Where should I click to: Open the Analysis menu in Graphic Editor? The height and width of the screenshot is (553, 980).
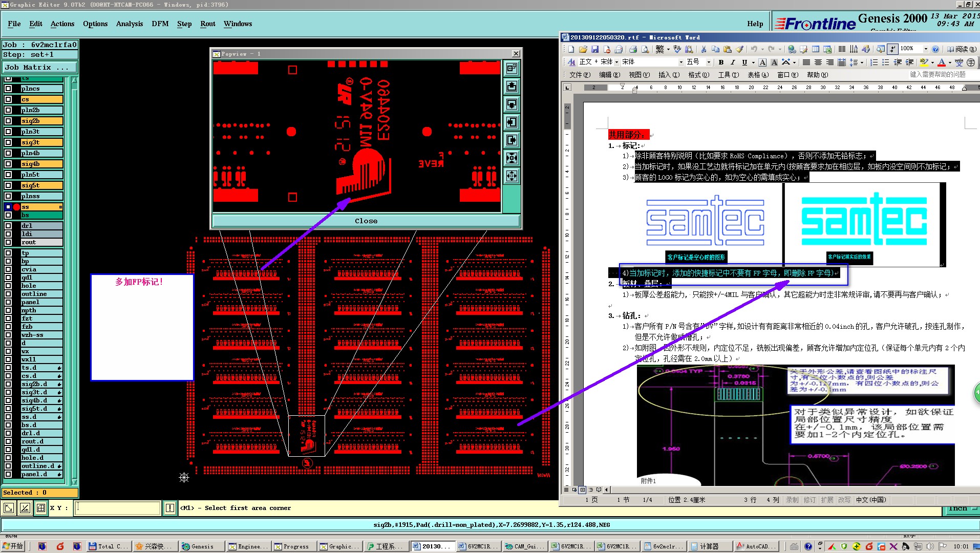130,24
